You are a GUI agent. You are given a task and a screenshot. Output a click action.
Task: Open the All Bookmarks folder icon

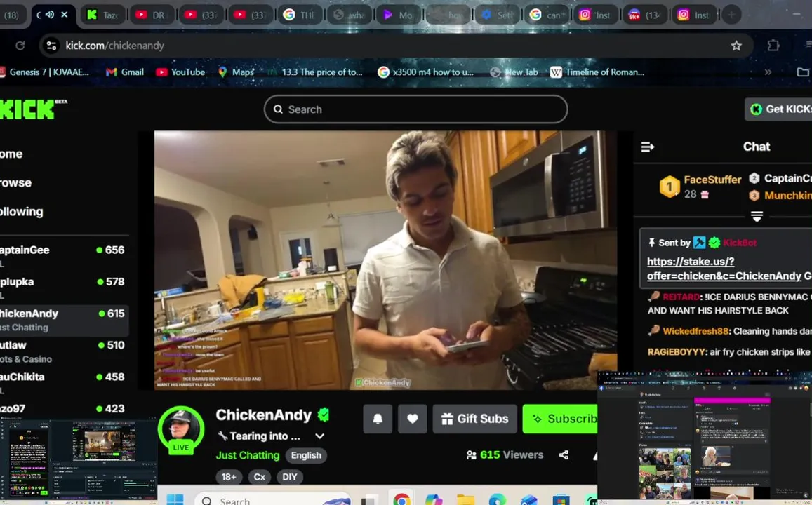(803, 72)
